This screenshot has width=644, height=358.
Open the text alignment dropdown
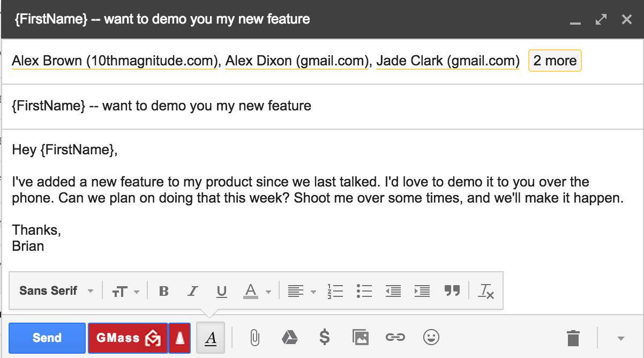tap(302, 291)
